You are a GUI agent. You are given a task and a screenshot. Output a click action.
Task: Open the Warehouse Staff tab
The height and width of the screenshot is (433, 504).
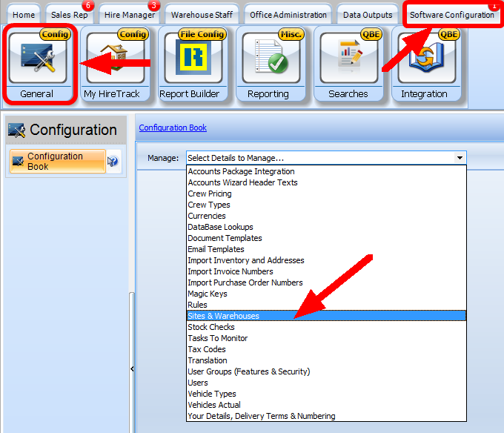(x=202, y=15)
